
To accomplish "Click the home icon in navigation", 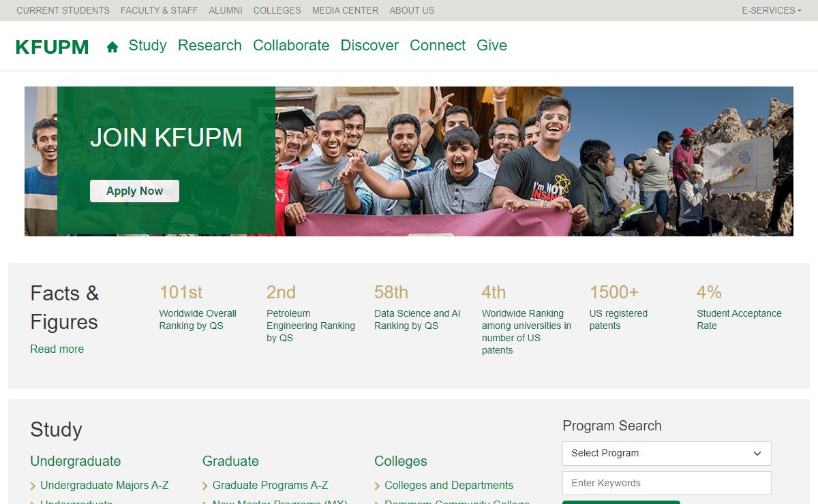I will click(x=112, y=46).
